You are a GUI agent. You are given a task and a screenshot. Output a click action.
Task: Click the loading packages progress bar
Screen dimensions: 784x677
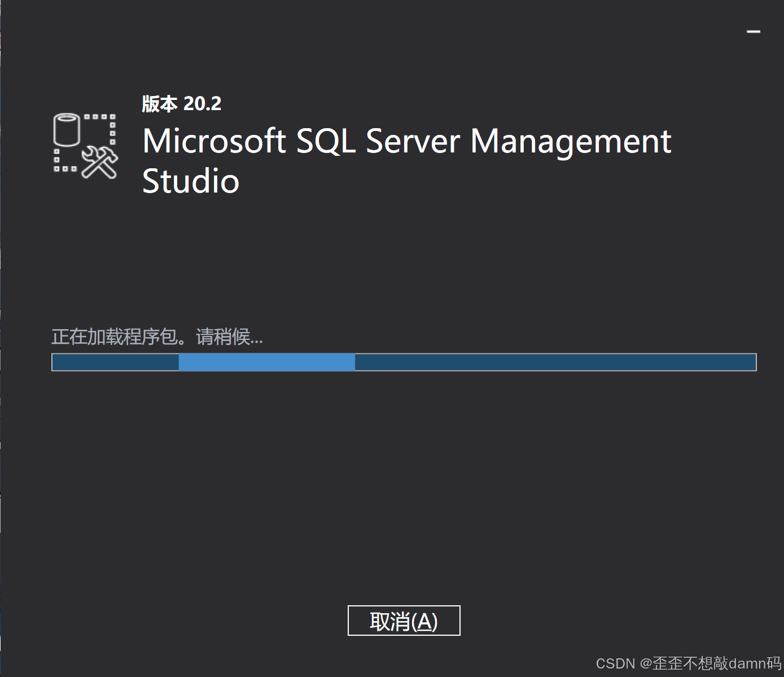404,362
